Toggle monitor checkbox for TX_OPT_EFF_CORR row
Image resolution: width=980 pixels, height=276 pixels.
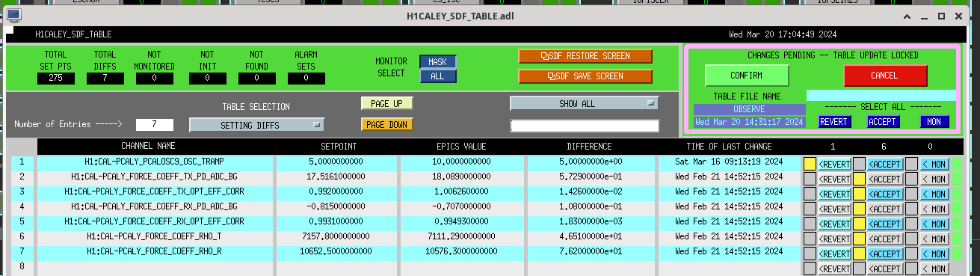pyautogui.click(x=911, y=193)
